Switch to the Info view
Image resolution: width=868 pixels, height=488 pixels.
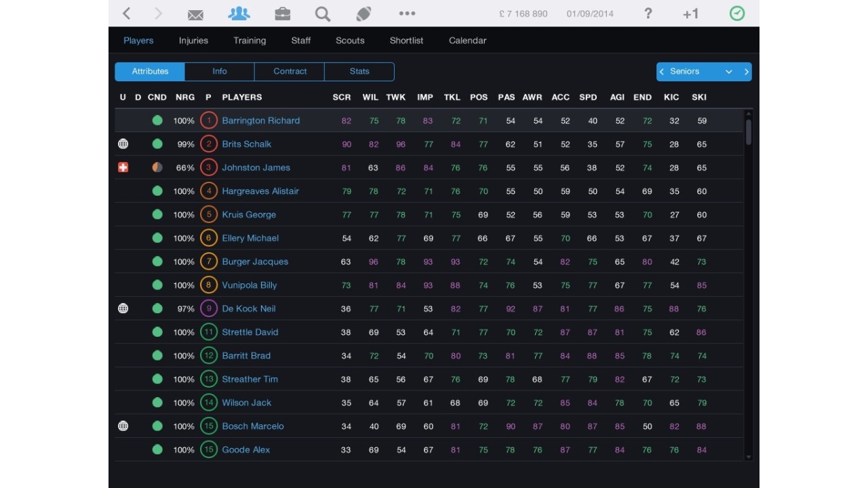[x=220, y=71]
